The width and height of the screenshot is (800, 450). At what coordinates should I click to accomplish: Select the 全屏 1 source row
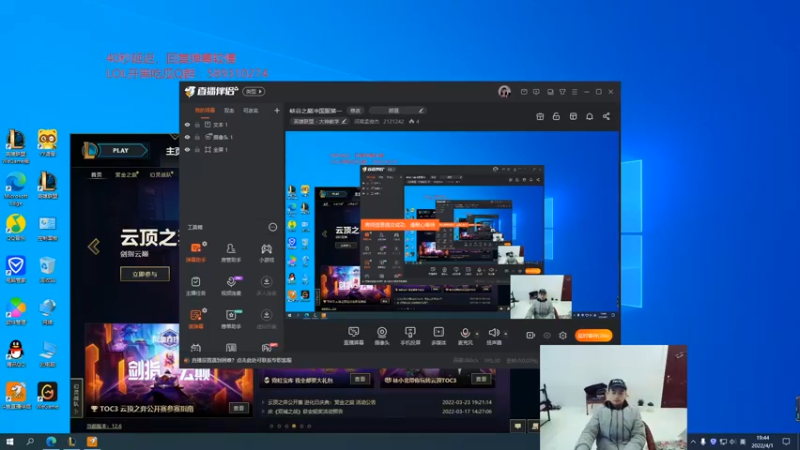232,150
